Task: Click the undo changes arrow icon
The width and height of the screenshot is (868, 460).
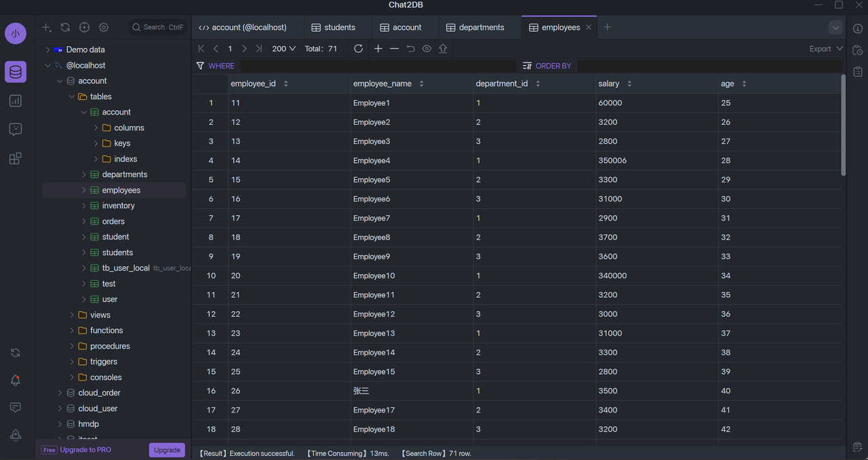Action: point(411,49)
